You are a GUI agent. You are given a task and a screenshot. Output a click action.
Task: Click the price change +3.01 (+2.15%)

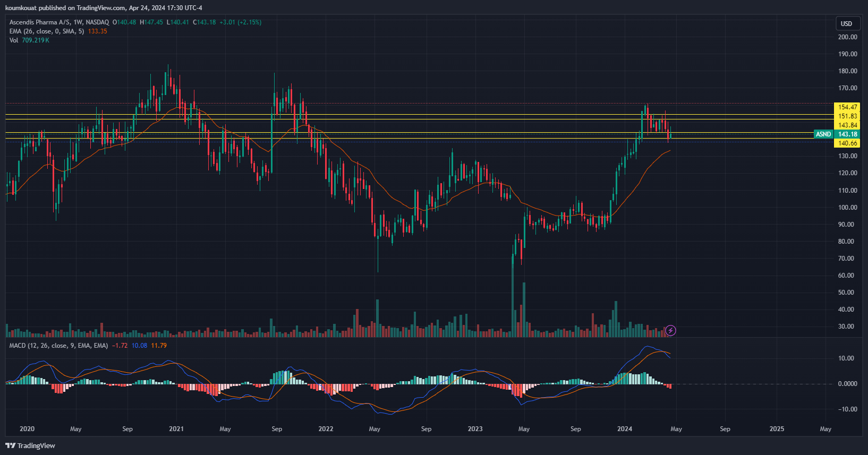[240, 22]
